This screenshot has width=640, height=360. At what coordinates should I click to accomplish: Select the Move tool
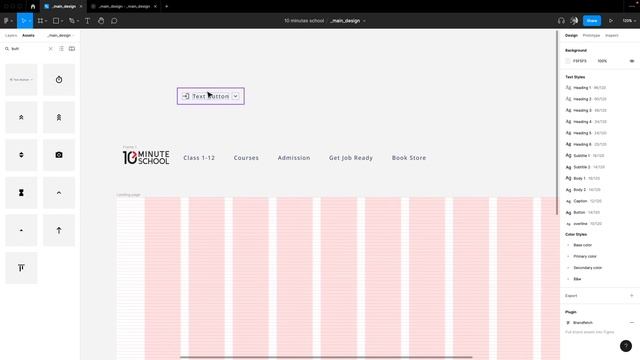(23, 20)
